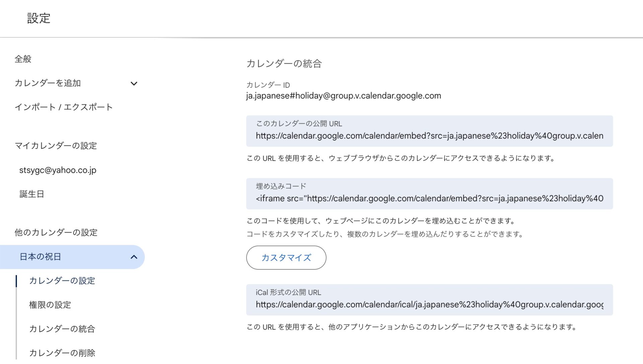Select 日本の祝日 in sidebar
This screenshot has height=364, width=643.
(41, 257)
